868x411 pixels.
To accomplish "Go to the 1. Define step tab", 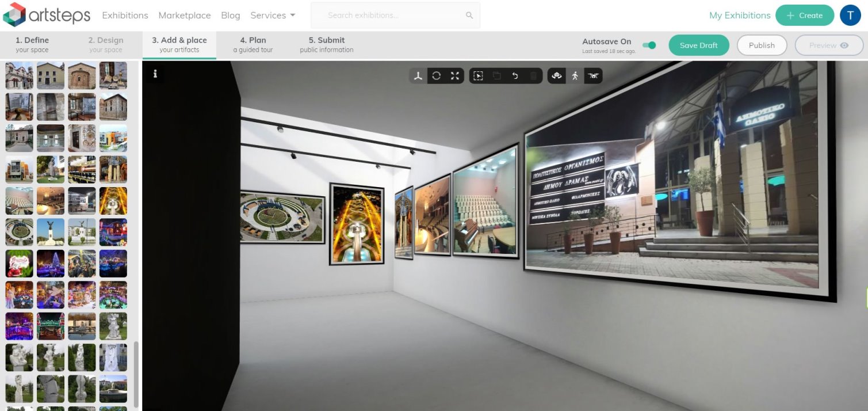I will pos(32,45).
